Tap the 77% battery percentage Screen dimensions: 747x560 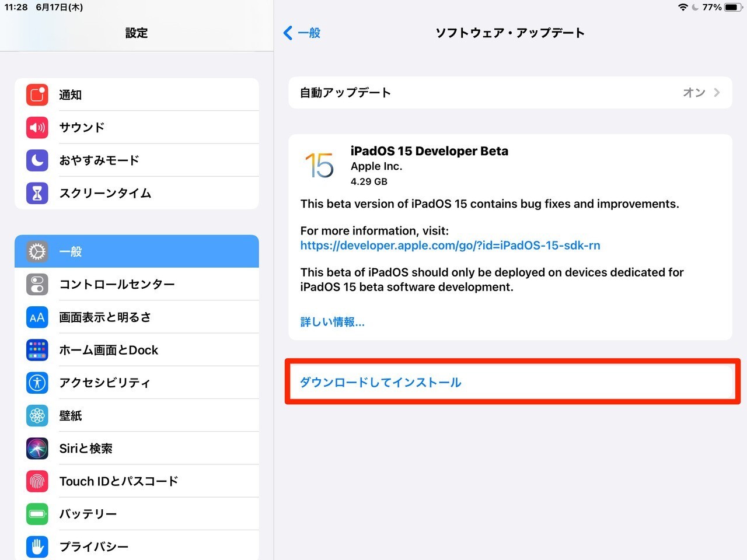coord(712,7)
